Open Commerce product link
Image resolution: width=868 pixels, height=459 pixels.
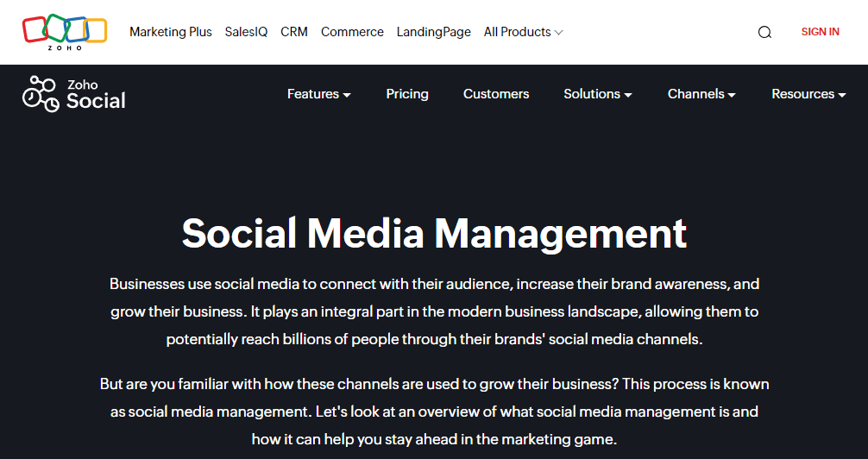(x=352, y=32)
